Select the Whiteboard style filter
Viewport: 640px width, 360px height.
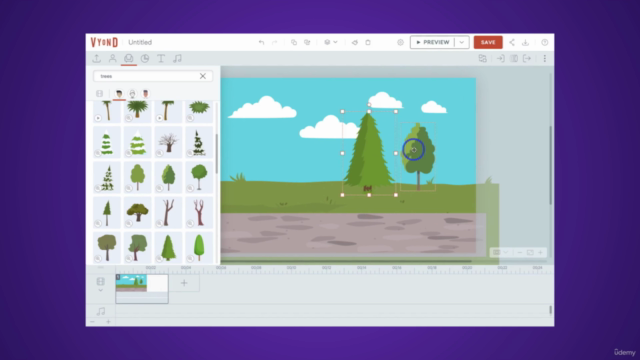pos(132,93)
